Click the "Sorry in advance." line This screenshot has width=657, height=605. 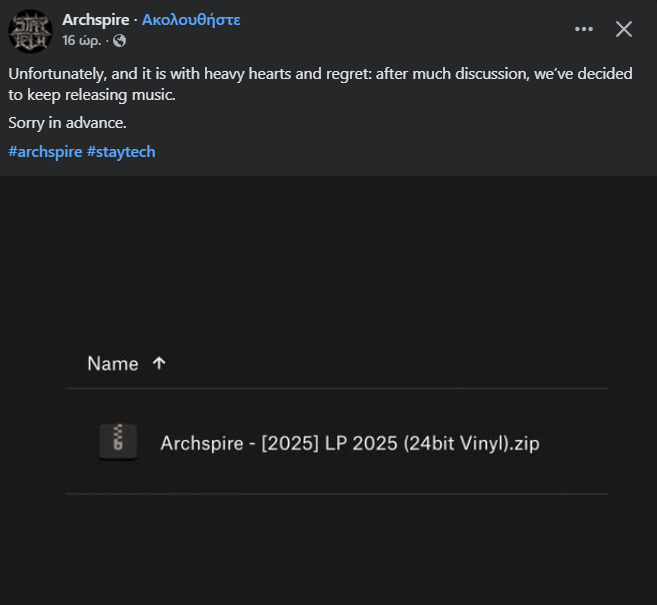[67, 123]
